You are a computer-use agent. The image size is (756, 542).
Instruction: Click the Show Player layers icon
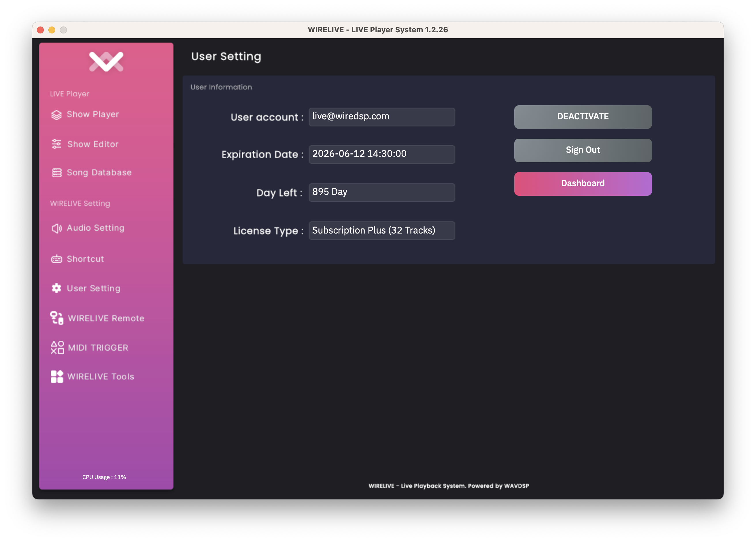point(56,115)
